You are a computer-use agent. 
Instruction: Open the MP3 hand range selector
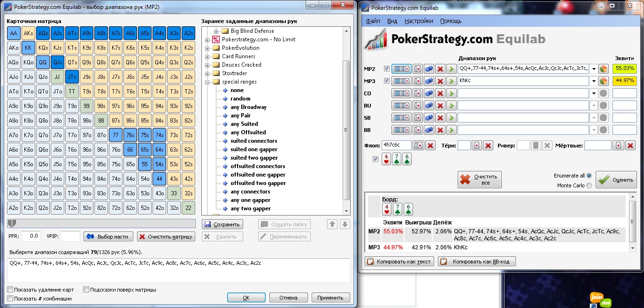coord(401,81)
